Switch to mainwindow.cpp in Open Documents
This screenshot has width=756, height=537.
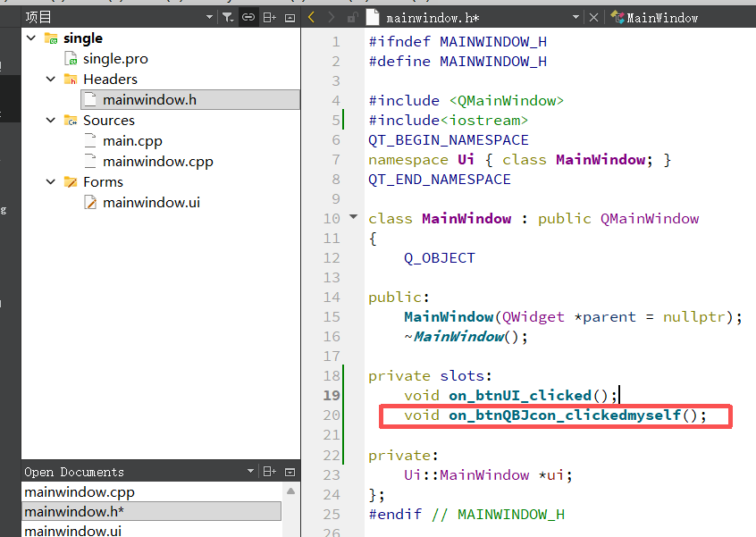click(80, 492)
